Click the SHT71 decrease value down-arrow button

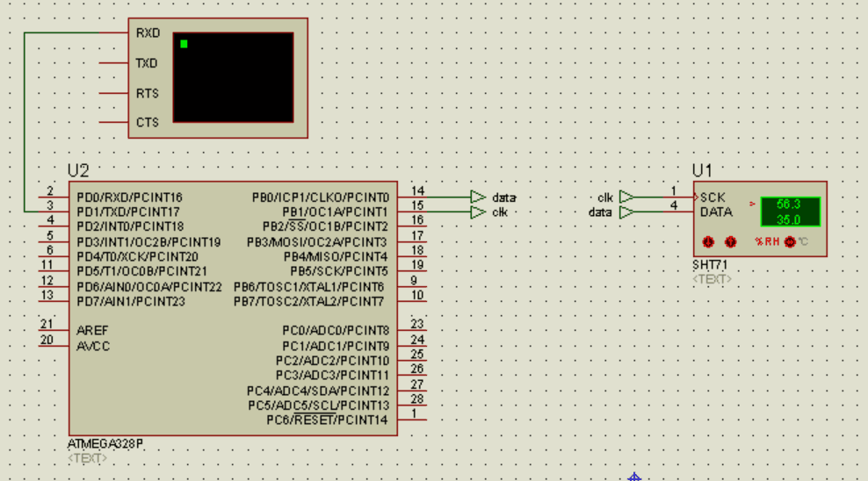[709, 241]
